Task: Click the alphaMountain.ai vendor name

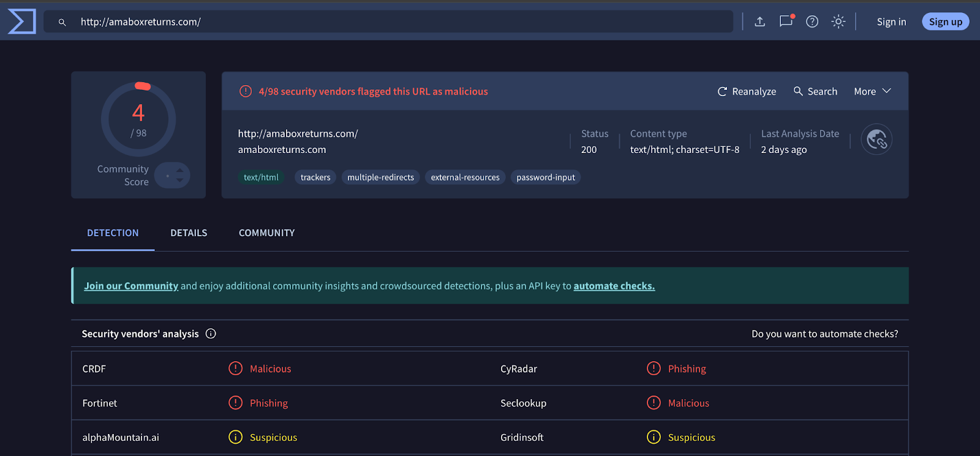Action: 121,437
